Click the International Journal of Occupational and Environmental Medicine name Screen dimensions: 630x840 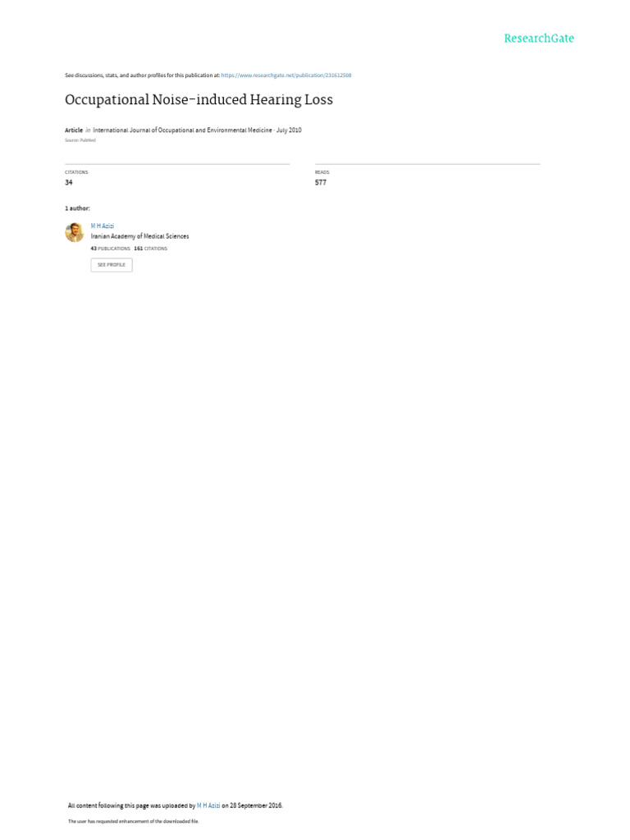tap(182, 130)
